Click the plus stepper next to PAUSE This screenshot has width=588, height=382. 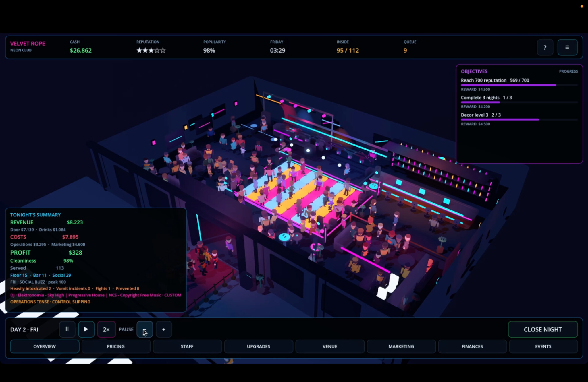coord(164,329)
